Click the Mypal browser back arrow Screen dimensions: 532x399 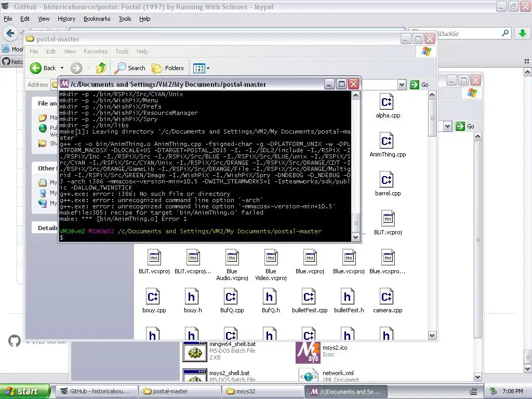pos(10,33)
